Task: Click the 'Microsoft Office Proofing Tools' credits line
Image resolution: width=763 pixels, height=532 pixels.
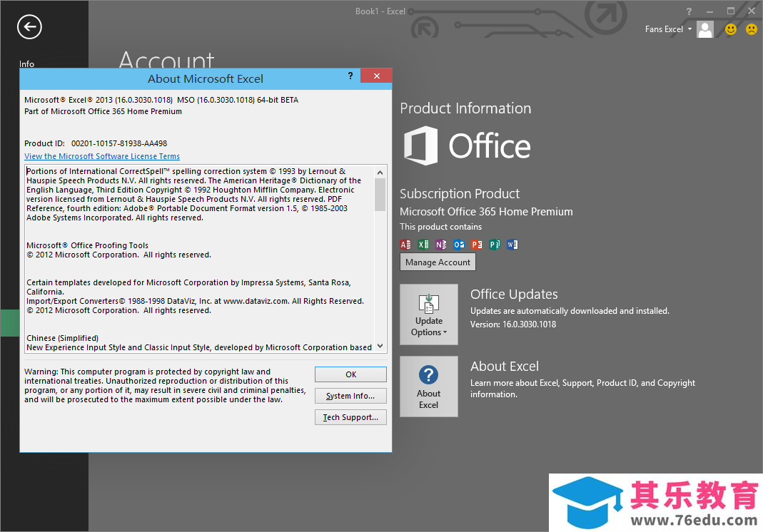Action: (88, 245)
